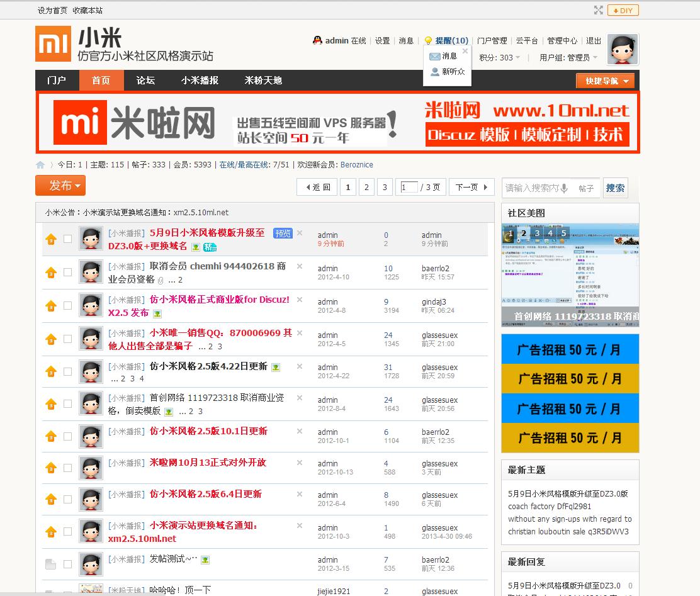
Task: Click the image icon after 仿小米风格2.5版4.22日更新
Action: (276, 368)
